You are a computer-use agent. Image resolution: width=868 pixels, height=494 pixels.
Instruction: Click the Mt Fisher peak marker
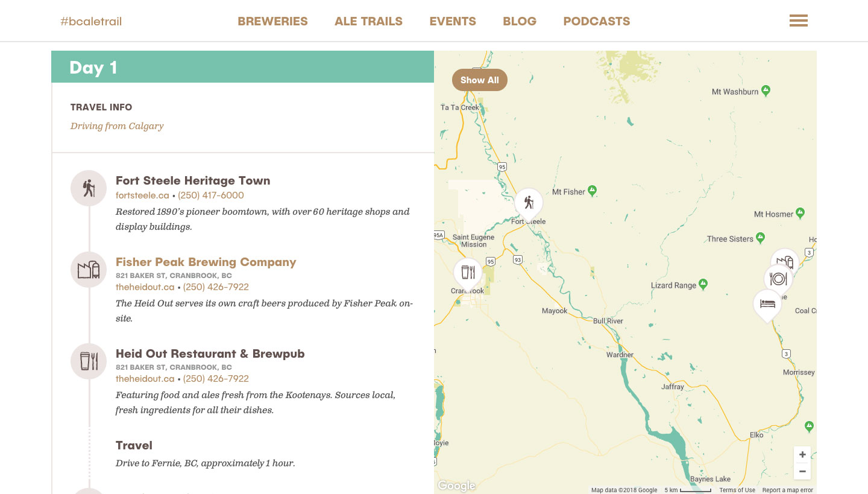click(x=593, y=191)
